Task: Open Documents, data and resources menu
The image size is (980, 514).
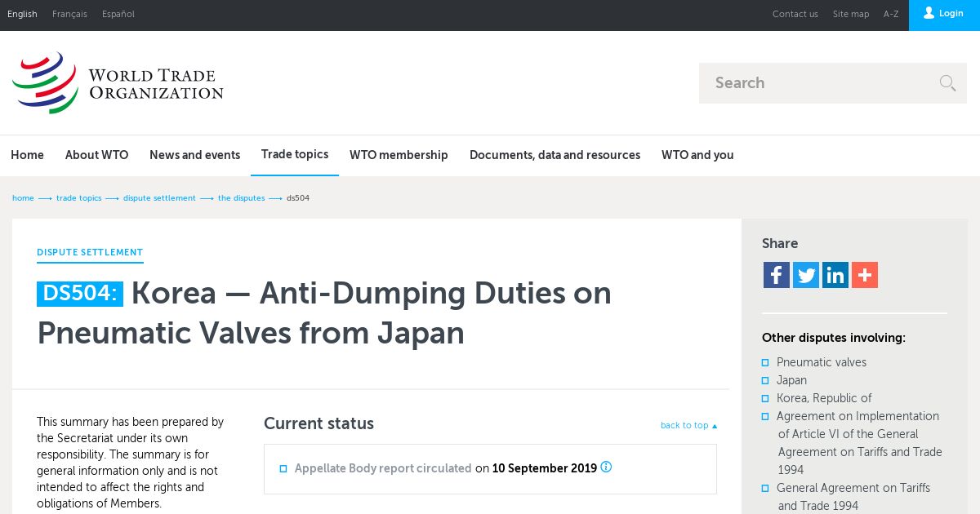Action: coord(555,155)
